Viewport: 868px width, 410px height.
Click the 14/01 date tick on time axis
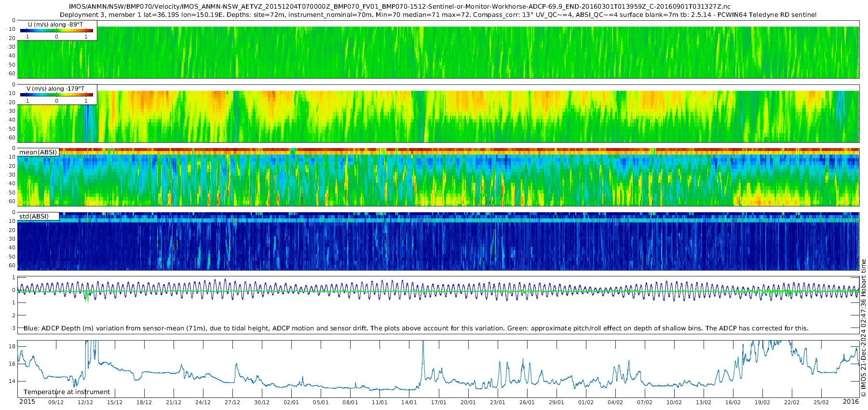click(x=409, y=402)
